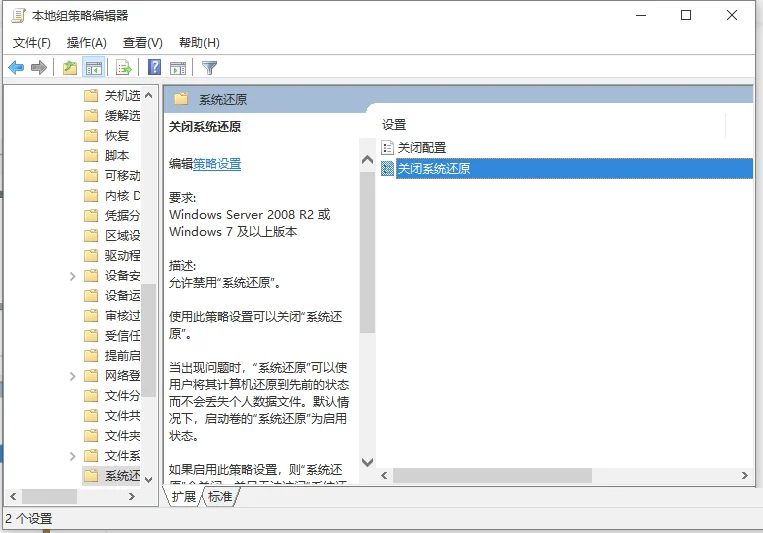This screenshot has height=533, width=763.
Task: Click tree pane scroll down arrow
Action: (x=149, y=479)
